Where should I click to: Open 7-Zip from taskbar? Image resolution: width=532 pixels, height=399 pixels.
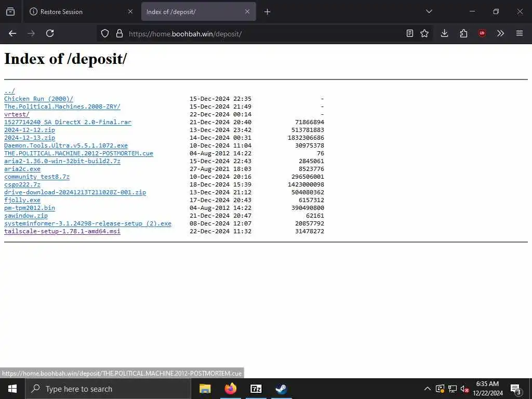pyautogui.click(x=256, y=389)
